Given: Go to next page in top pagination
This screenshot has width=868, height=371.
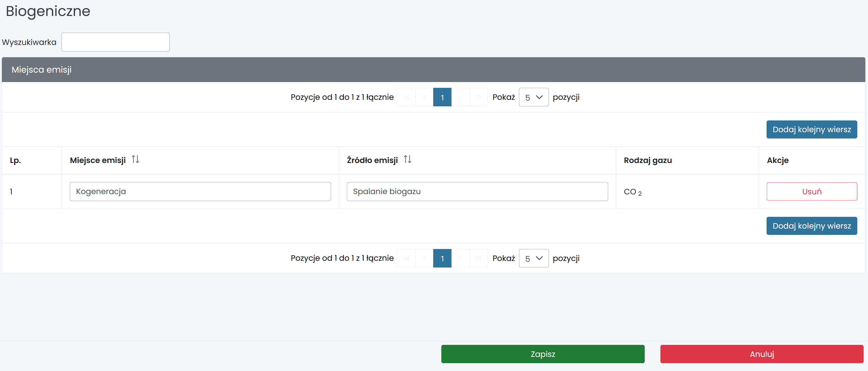Looking at the screenshot, I should (460, 97).
